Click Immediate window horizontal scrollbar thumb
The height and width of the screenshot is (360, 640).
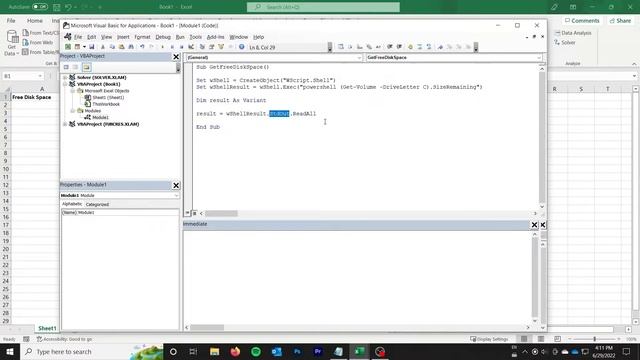pos(207,327)
